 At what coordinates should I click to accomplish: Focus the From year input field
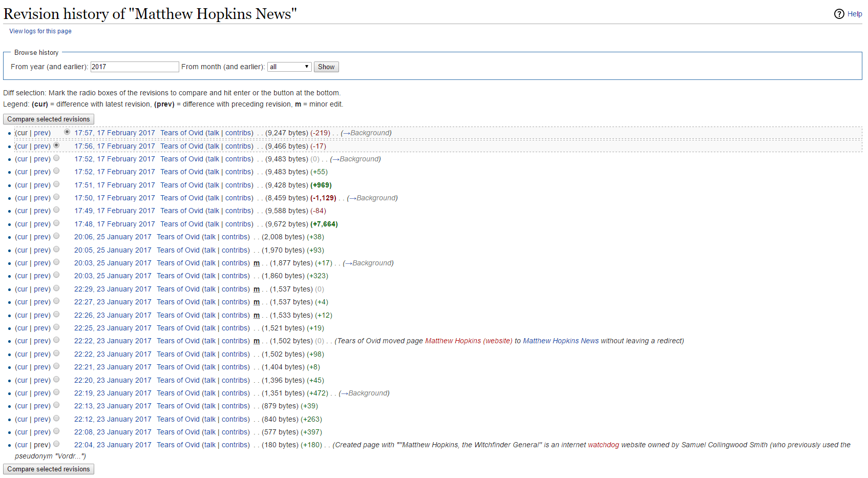[135, 67]
